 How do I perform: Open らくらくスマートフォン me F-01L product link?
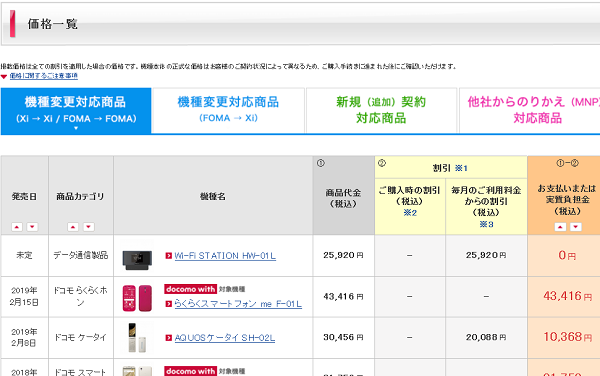(238, 304)
